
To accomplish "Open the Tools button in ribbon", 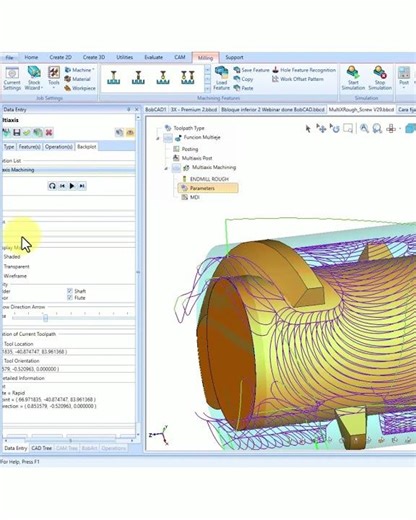I will point(54,77).
